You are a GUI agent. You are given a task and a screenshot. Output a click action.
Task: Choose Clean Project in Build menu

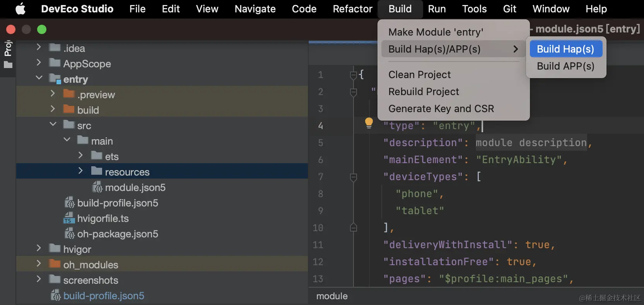[x=420, y=75]
